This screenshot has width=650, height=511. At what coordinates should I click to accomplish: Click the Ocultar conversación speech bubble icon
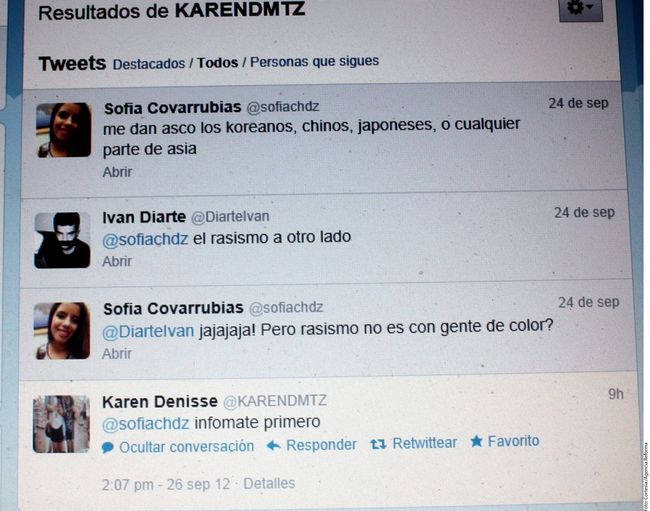coord(107,448)
